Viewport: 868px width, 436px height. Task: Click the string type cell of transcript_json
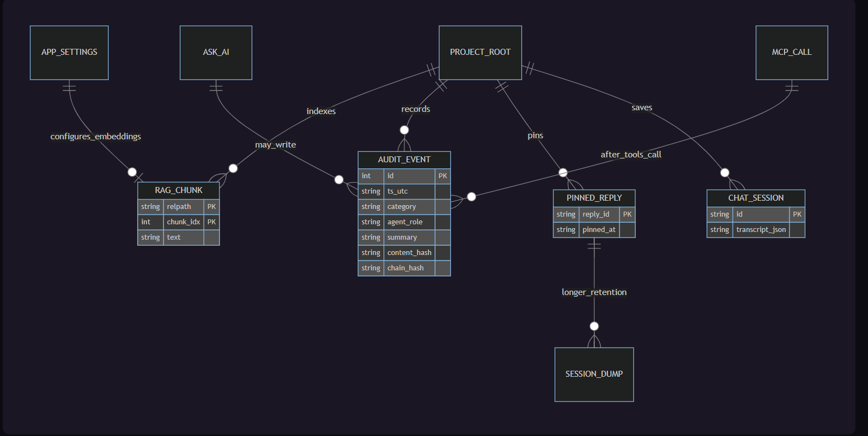pos(720,230)
